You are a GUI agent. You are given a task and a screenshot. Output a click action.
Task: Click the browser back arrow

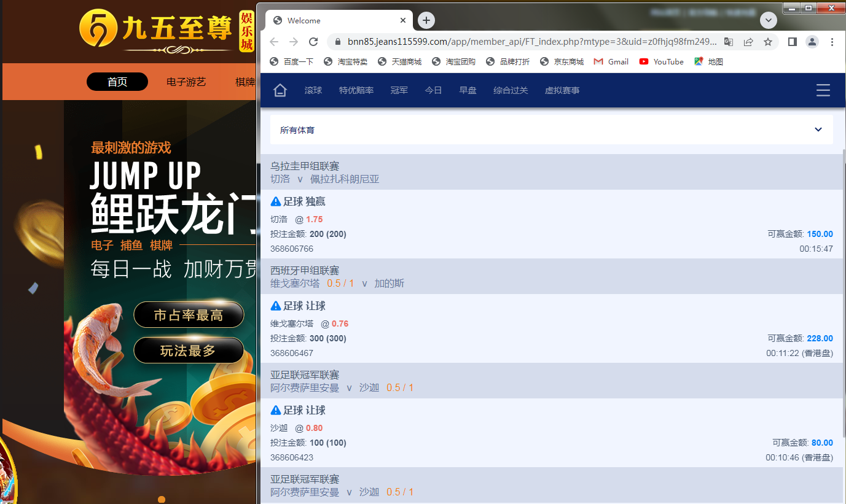click(x=274, y=42)
